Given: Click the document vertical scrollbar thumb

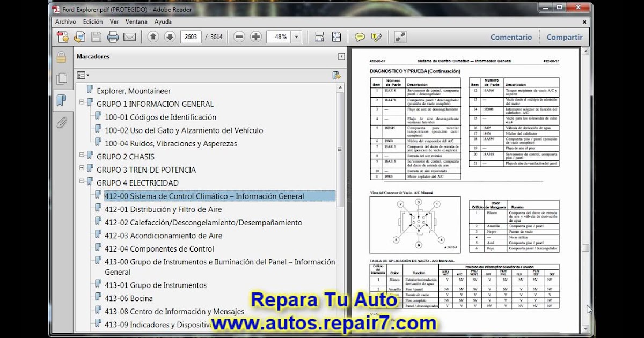Looking at the screenshot, I should 585,248.
